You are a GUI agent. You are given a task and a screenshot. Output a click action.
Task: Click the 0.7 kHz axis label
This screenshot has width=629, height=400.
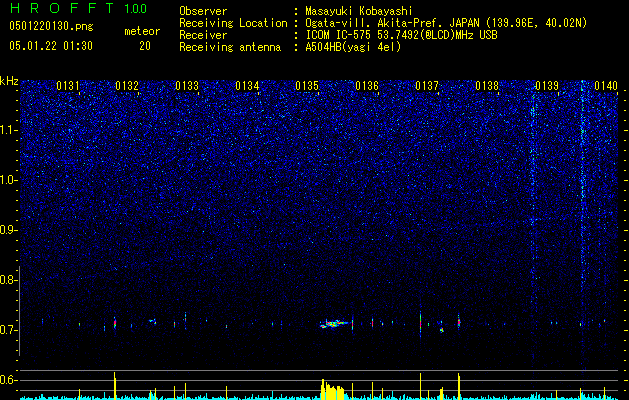coord(9,330)
